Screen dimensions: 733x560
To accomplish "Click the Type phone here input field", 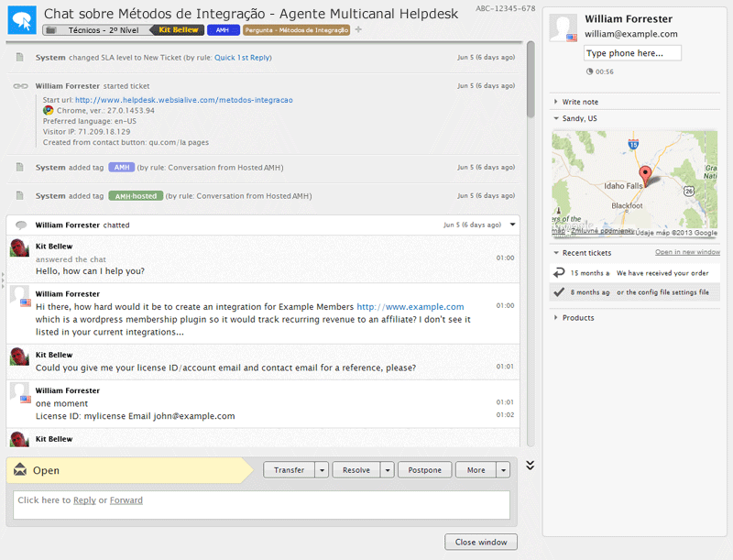I will [632, 53].
